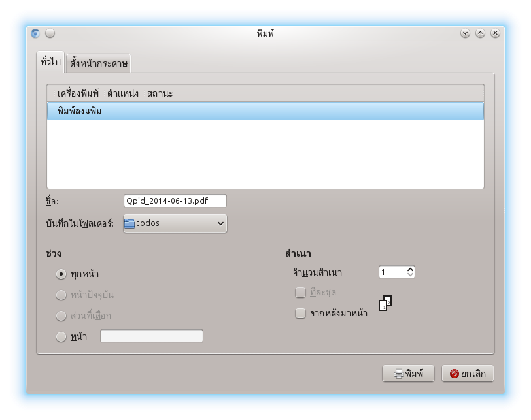
Task: Open the ตั้งหน้ากระดาษ tab
Action: point(99,63)
